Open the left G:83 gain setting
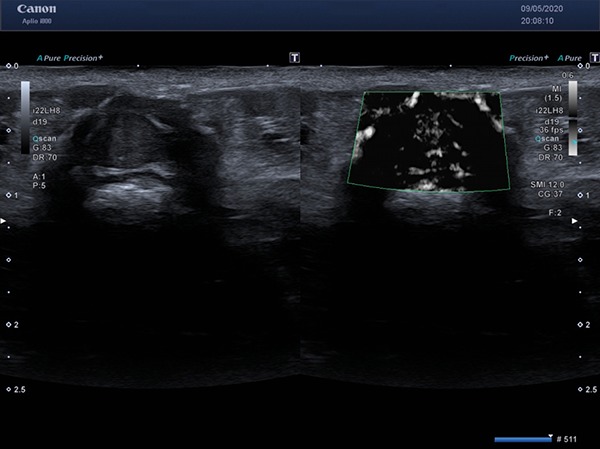600x449 pixels. (x=42, y=148)
